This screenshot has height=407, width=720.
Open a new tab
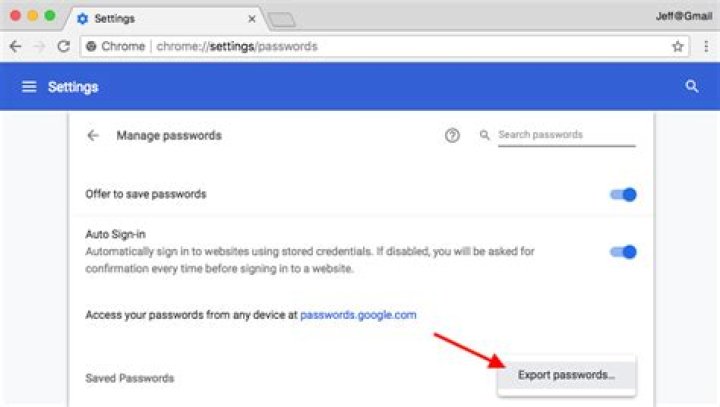coord(282,18)
